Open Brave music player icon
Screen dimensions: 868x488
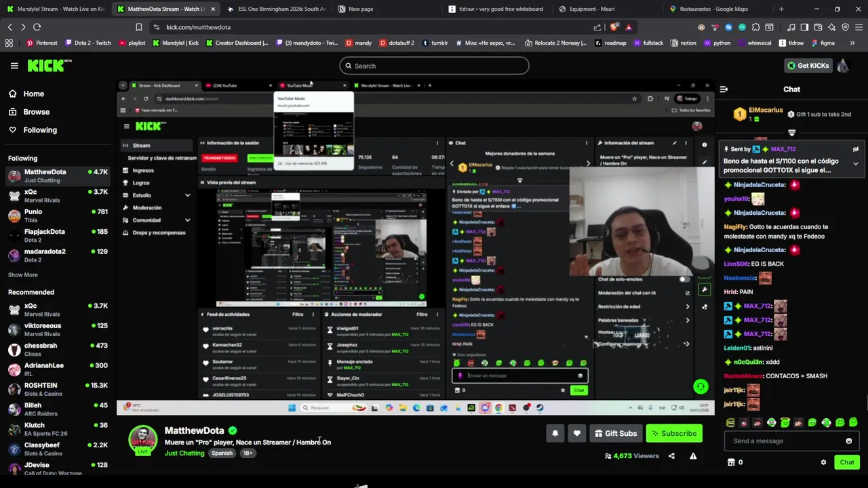pyautogui.click(x=791, y=27)
